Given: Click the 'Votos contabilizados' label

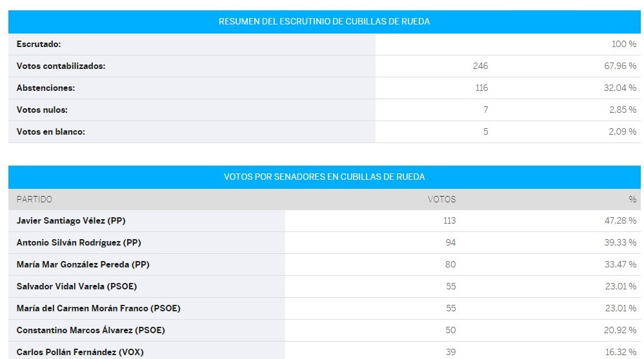Looking at the screenshot, I should click(61, 66).
